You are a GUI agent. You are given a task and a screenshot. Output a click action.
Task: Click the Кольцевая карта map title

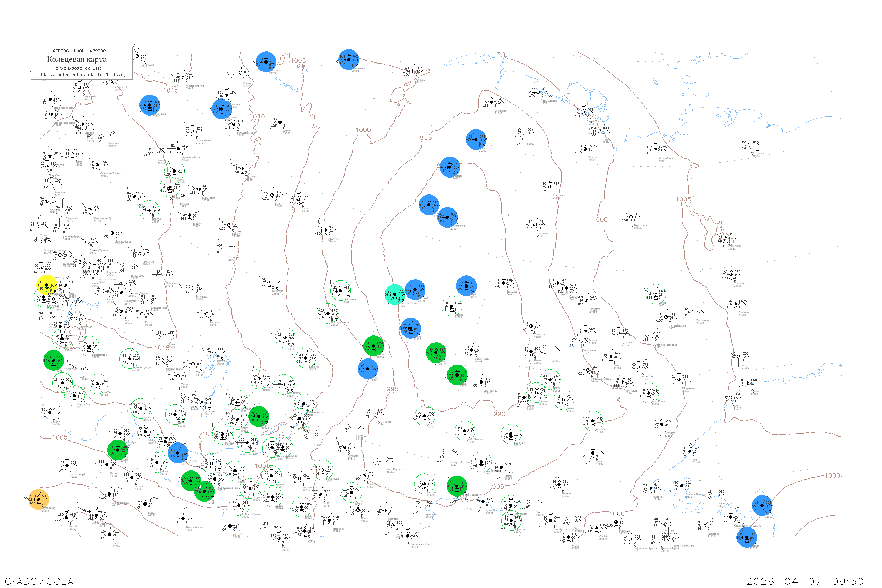[x=77, y=59]
